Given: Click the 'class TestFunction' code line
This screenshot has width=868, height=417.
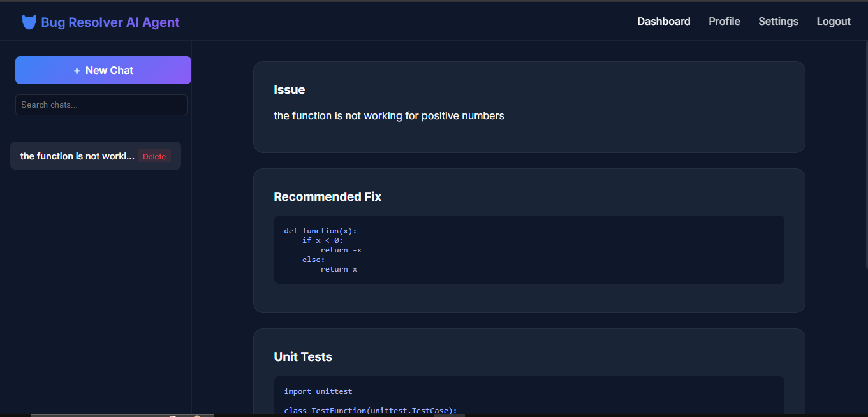Looking at the screenshot, I should tap(370, 411).
